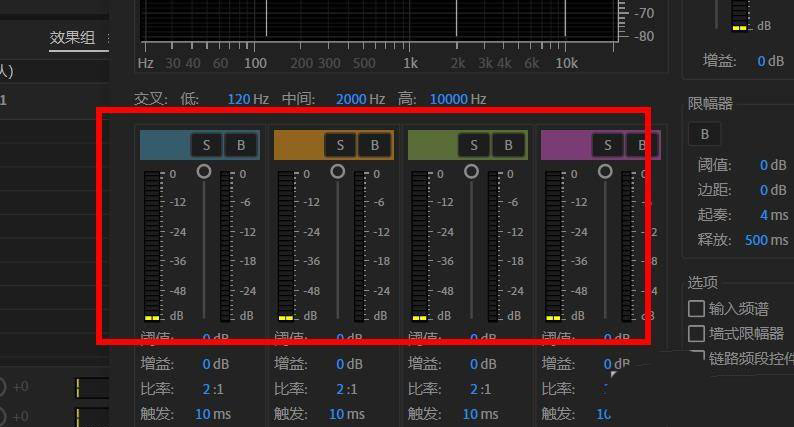
Task: Click the limiter 起奏 4 ms value
Action: pyautogui.click(x=765, y=215)
